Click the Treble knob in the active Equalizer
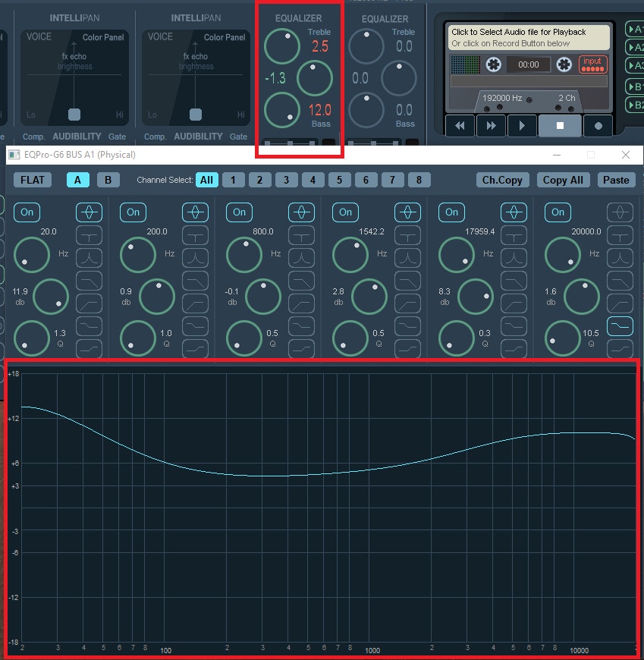The image size is (644, 660). tap(282, 46)
